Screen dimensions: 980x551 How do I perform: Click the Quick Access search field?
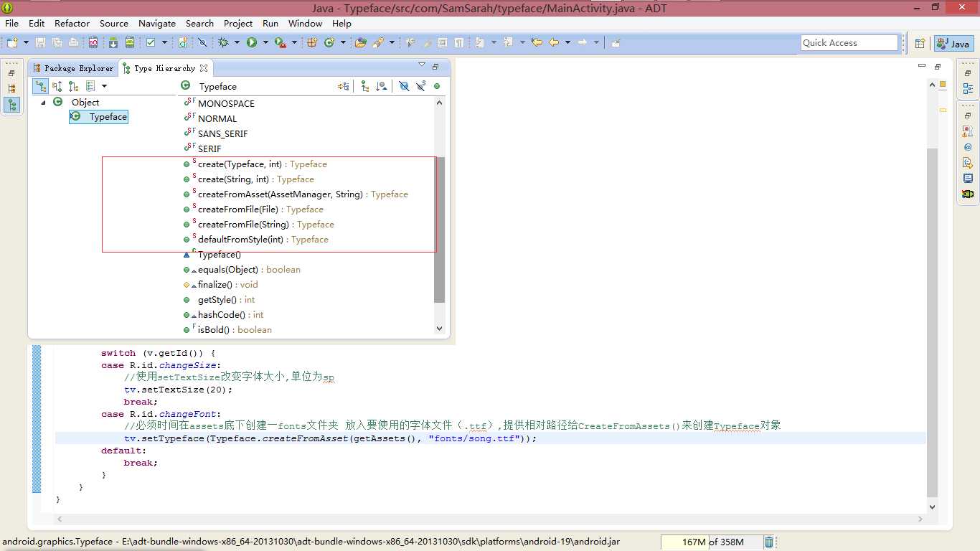(x=849, y=43)
